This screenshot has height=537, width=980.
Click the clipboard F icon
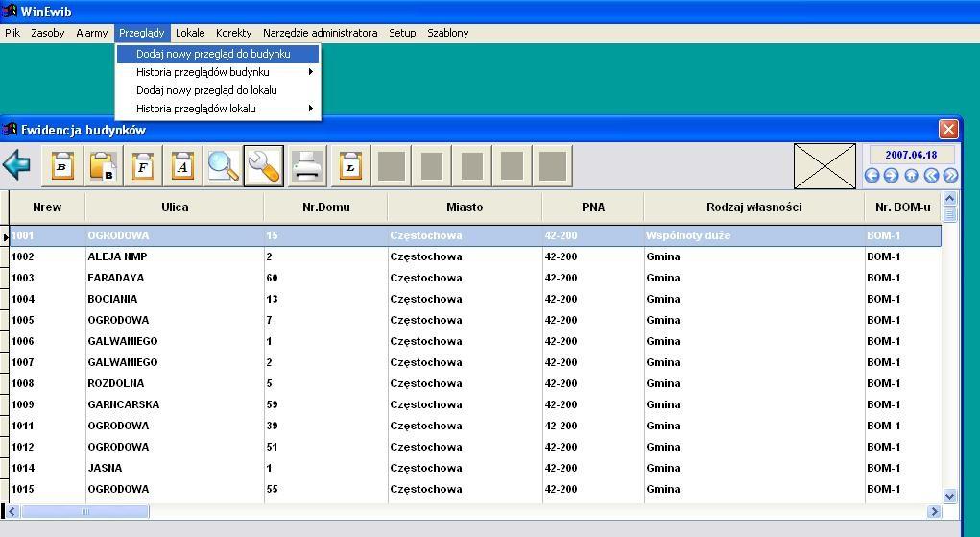pyautogui.click(x=142, y=166)
